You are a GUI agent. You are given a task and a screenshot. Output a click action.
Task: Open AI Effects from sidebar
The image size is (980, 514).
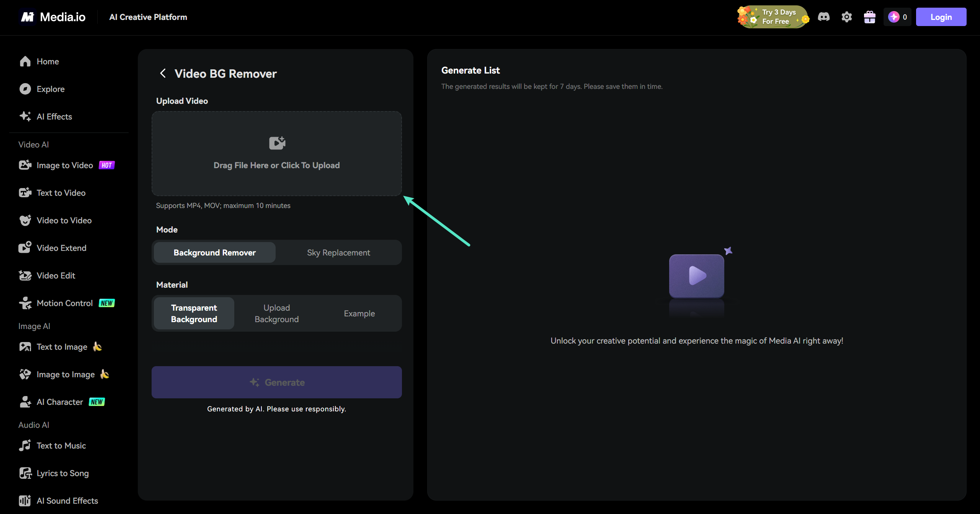(54, 116)
